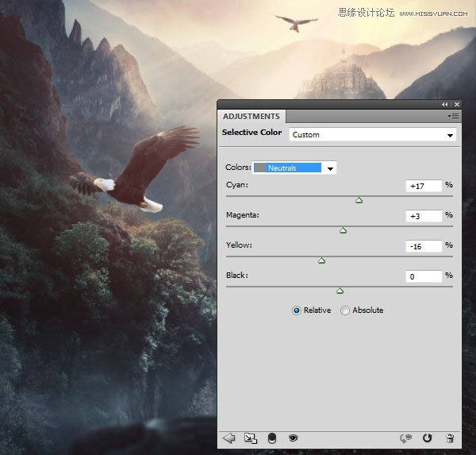Screen dimensions: 476x455
Task: Click the Cyan: label
Action: point(237,185)
